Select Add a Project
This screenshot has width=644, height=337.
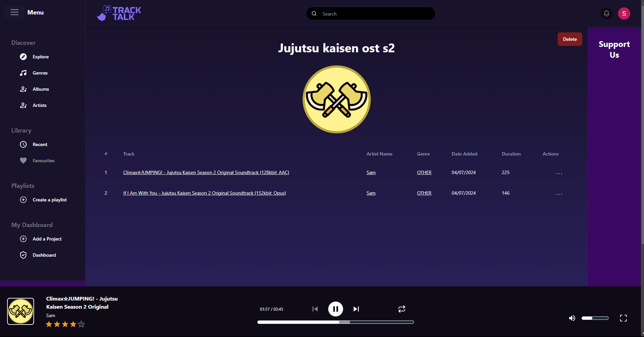coord(47,239)
